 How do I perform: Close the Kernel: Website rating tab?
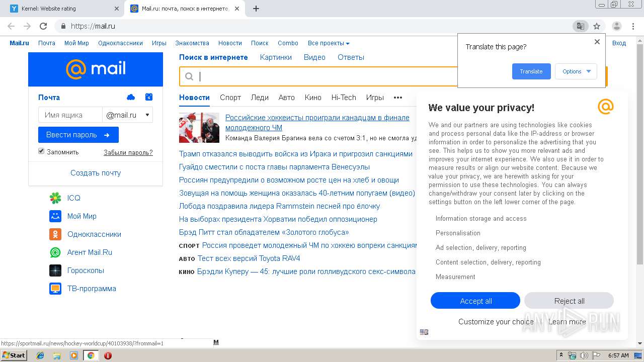(x=116, y=9)
